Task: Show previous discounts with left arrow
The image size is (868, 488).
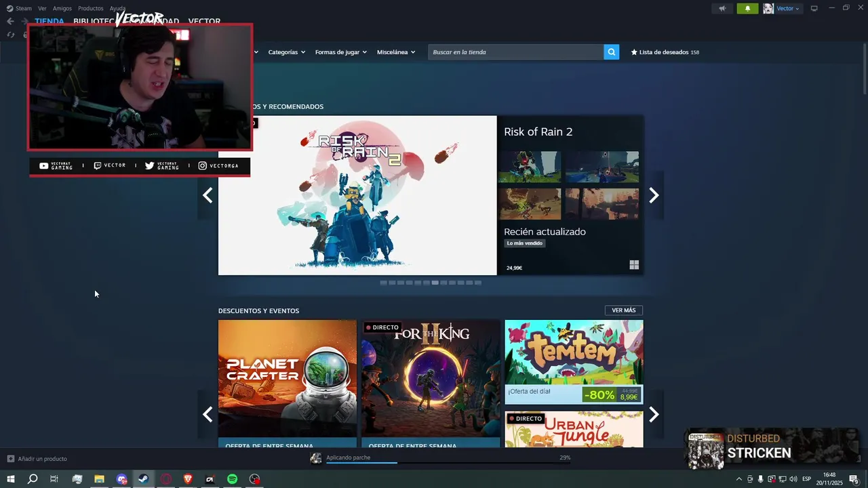Action: pyautogui.click(x=208, y=414)
